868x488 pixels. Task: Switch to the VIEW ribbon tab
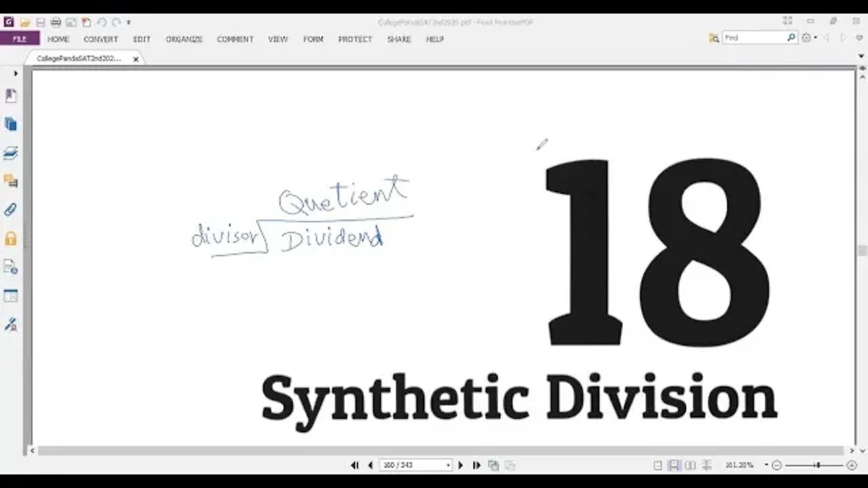click(x=277, y=39)
